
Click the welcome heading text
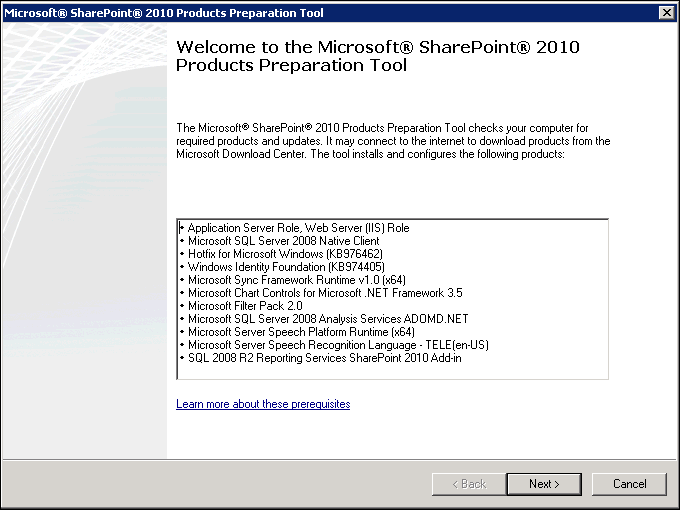[x=378, y=56]
